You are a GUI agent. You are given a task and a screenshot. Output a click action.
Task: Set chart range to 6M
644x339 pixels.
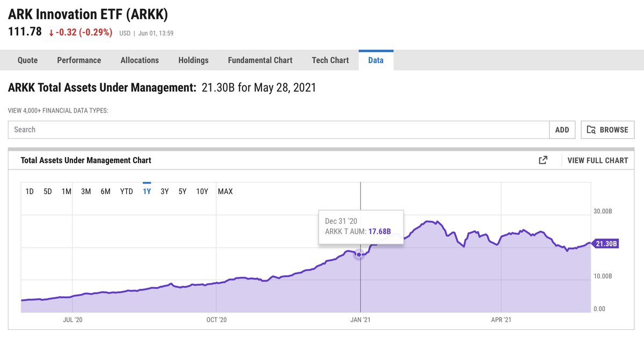pyautogui.click(x=105, y=191)
